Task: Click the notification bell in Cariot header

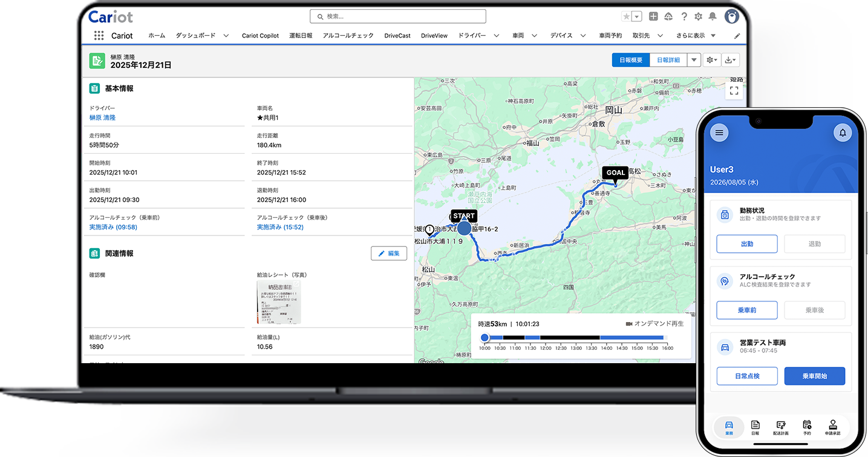Action: coord(713,17)
